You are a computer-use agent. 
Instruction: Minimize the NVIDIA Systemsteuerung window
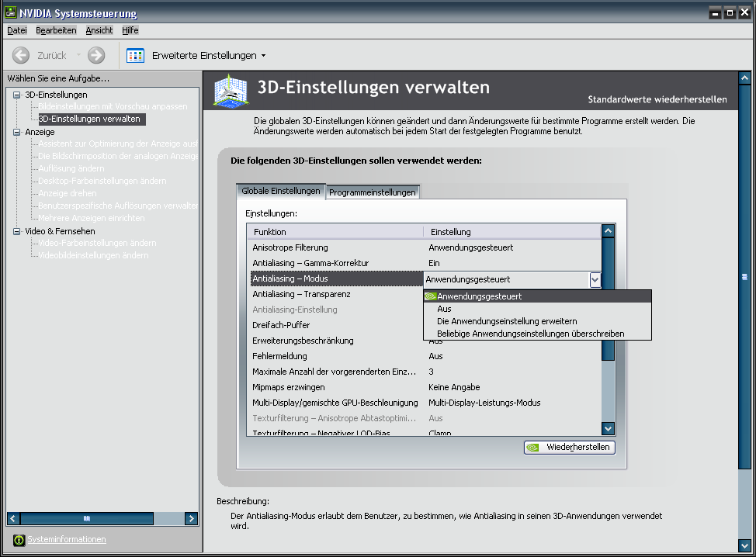click(x=716, y=13)
